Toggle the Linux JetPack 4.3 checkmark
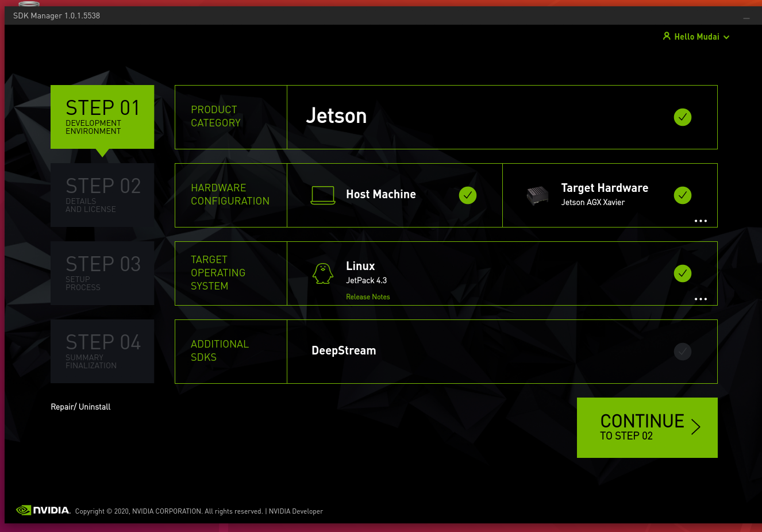762x532 pixels. tap(683, 273)
